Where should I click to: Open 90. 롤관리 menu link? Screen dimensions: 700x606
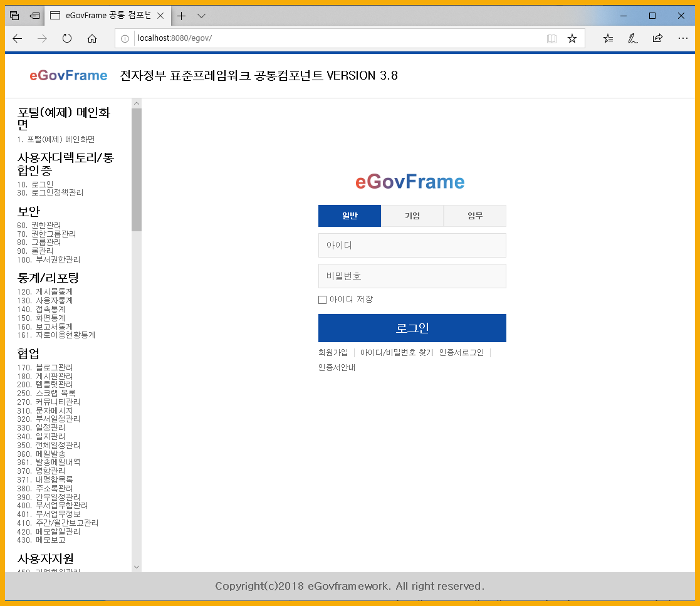(35, 251)
